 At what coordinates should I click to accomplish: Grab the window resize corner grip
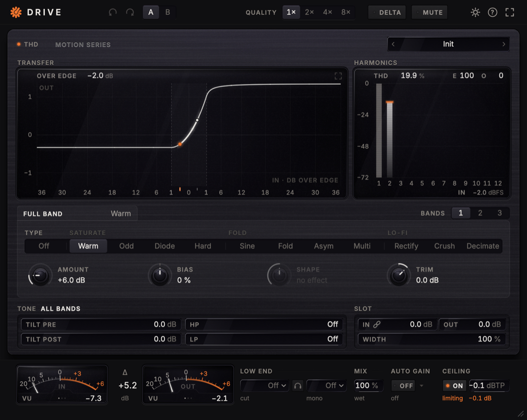[521, 414]
